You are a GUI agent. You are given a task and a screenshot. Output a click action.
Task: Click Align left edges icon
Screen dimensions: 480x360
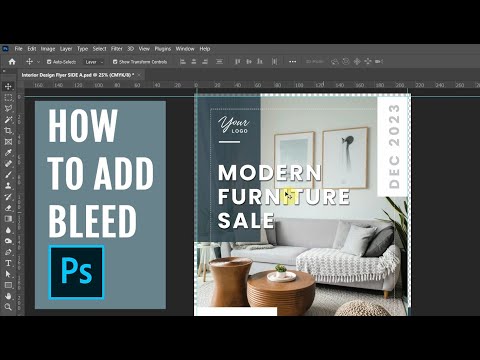pos(182,62)
